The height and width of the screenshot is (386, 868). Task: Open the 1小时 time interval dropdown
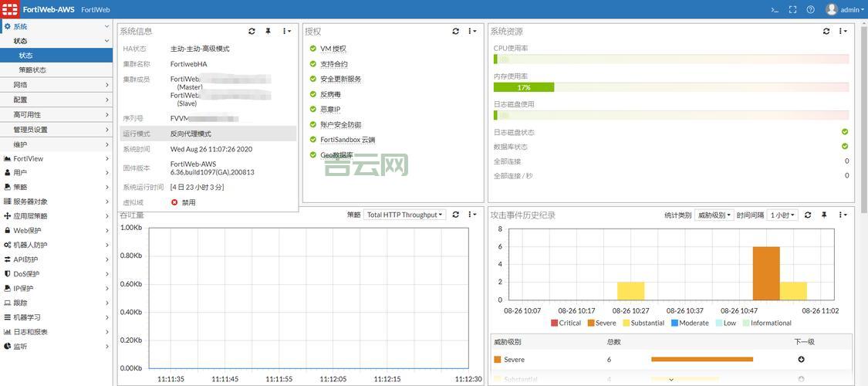pyautogui.click(x=782, y=215)
